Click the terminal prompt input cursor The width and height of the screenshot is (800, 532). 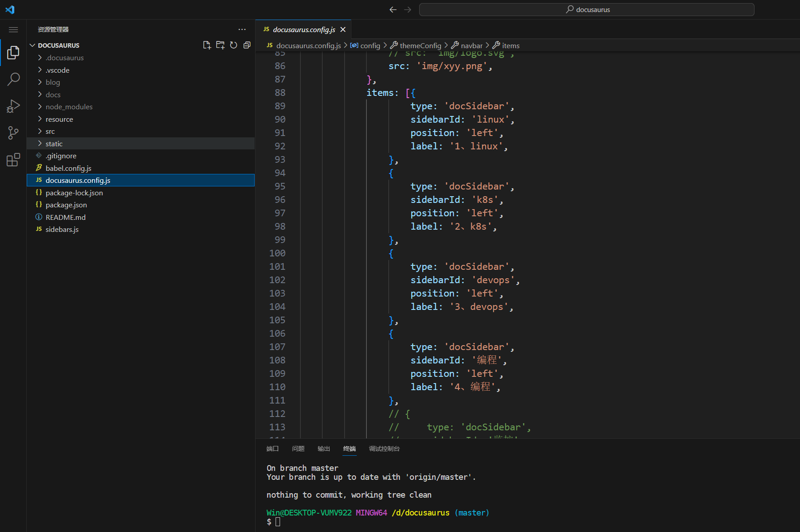coord(278,522)
